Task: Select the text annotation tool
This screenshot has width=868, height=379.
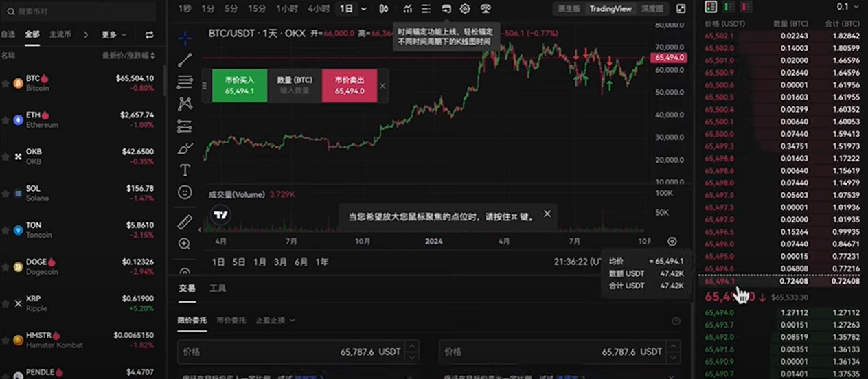Action: (185, 170)
